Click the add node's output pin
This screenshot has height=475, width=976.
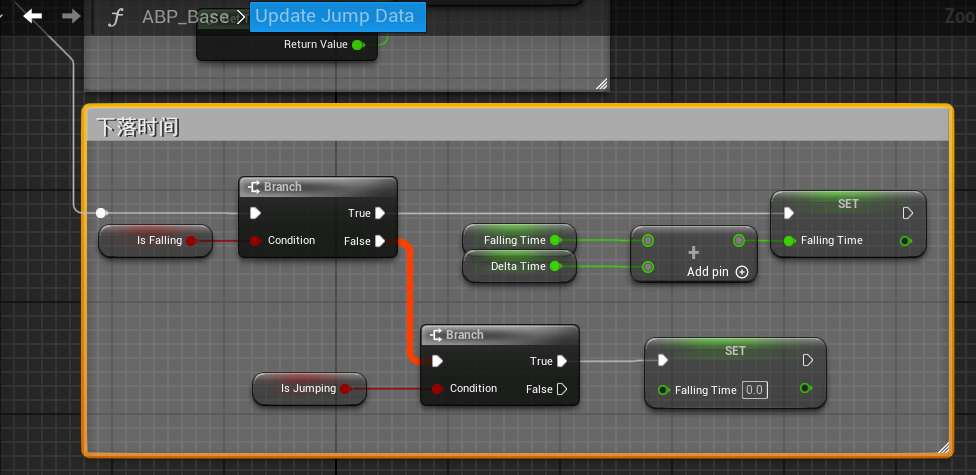(739, 240)
